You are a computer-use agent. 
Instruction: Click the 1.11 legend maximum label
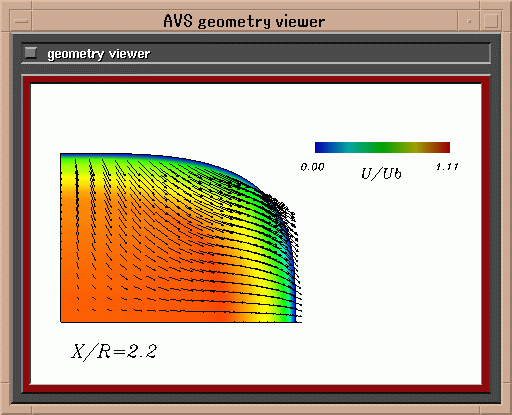tap(448, 166)
